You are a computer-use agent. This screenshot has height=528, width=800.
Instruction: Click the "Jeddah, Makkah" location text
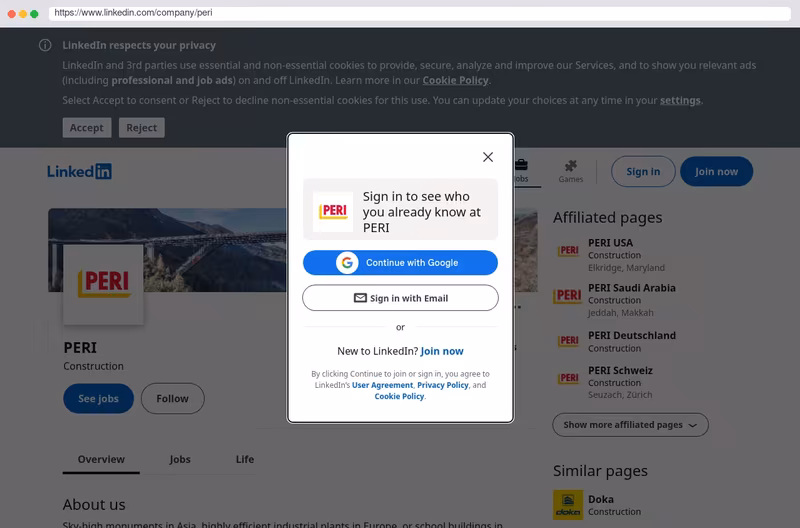pos(620,313)
